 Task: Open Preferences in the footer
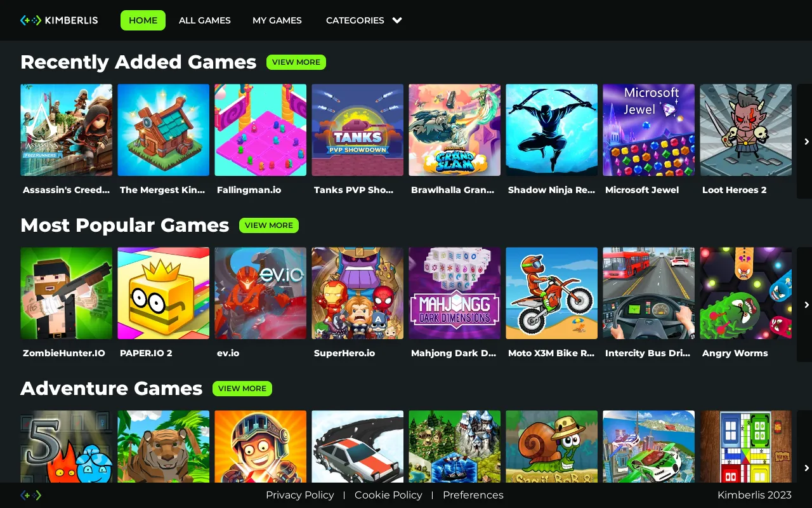[473, 495]
